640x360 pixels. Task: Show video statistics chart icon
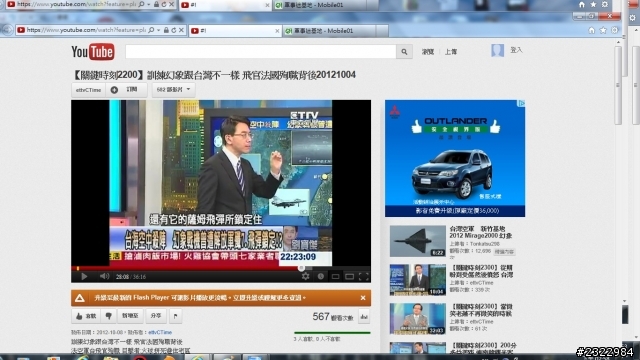[364, 316]
